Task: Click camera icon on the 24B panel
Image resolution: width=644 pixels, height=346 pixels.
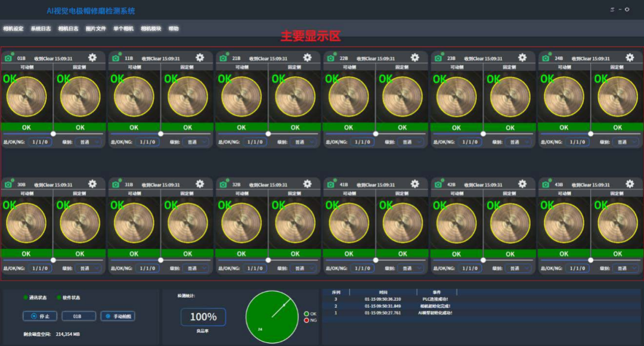Action: [546, 58]
